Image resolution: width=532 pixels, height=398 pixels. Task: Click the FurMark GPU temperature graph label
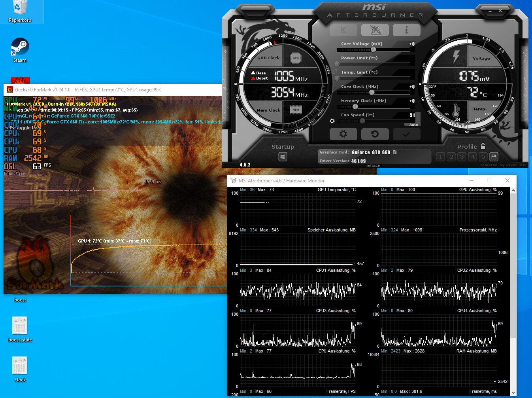coord(115,241)
